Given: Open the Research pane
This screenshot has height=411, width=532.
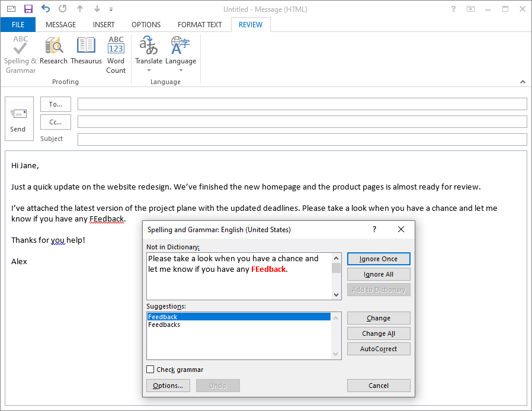Looking at the screenshot, I should tap(53, 51).
